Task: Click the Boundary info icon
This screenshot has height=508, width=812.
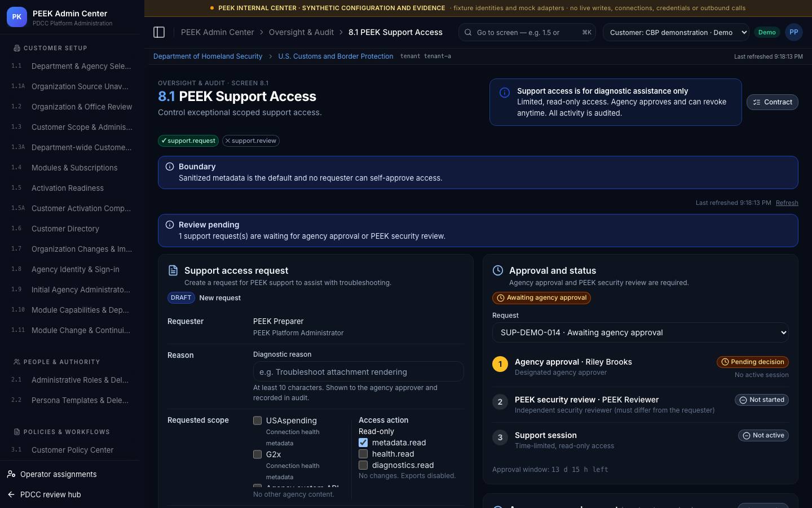Action: (x=170, y=167)
